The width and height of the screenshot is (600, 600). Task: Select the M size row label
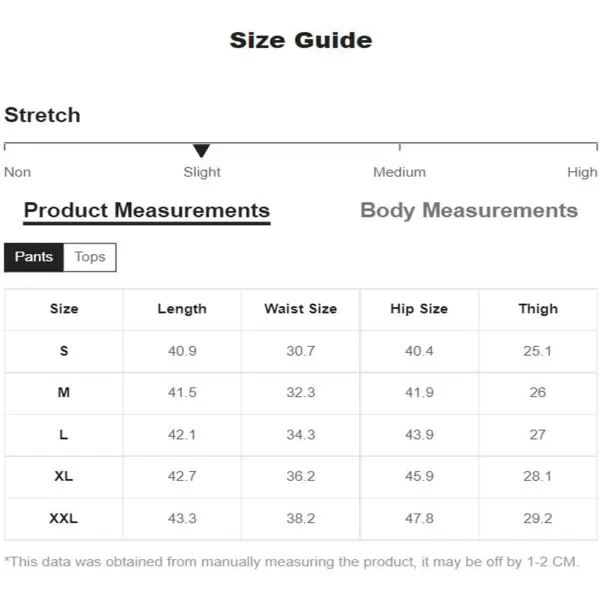tap(64, 393)
